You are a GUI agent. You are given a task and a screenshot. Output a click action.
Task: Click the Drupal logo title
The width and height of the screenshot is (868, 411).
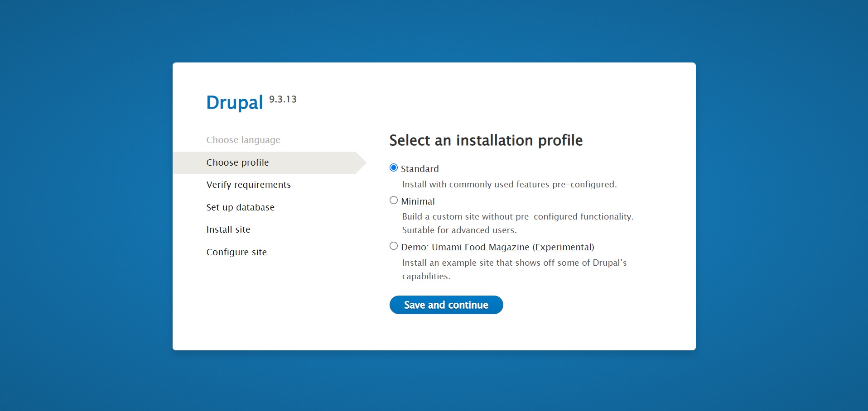[x=235, y=102]
